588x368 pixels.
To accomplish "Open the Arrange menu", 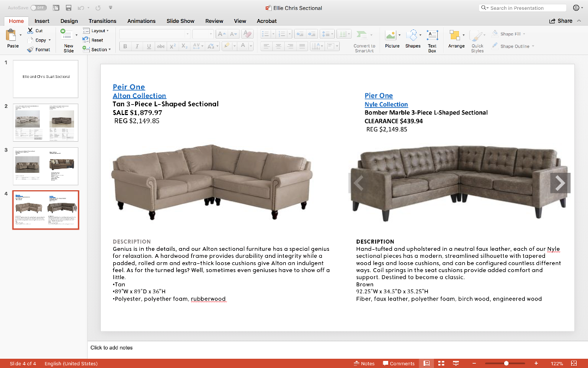I will click(456, 39).
